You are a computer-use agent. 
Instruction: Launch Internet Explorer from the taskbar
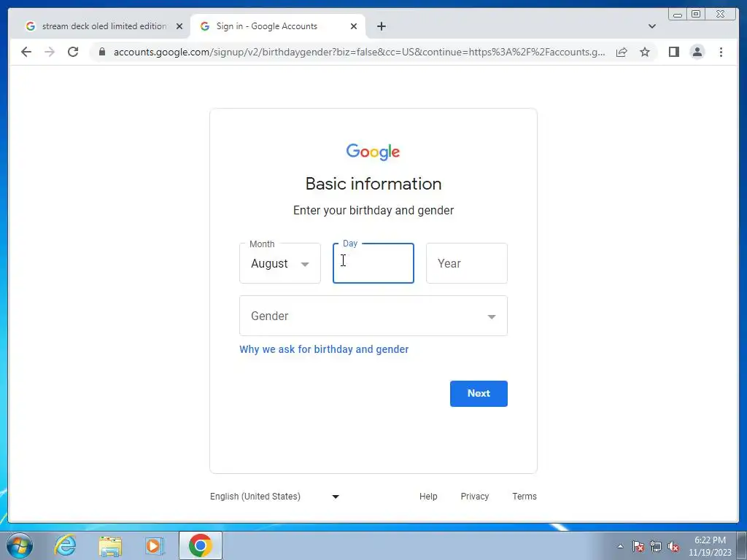(x=65, y=545)
